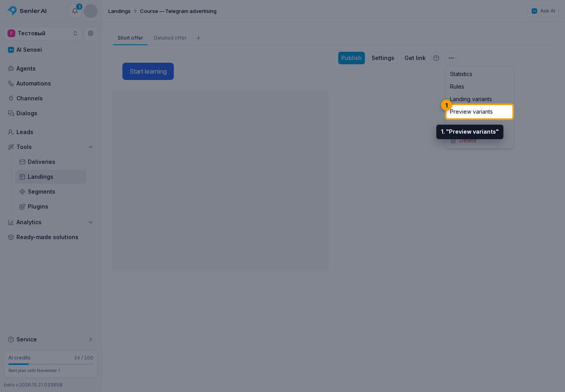The width and height of the screenshot is (565, 392).
Task: Switch to Detailed offer tab
Action: pos(170,38)
